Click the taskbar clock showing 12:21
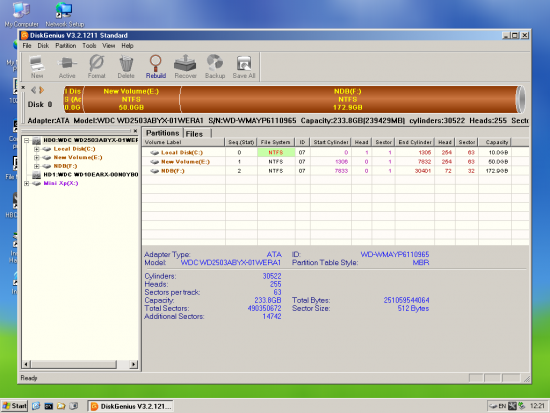Viewport: 550px width, 413px height. 537,406
